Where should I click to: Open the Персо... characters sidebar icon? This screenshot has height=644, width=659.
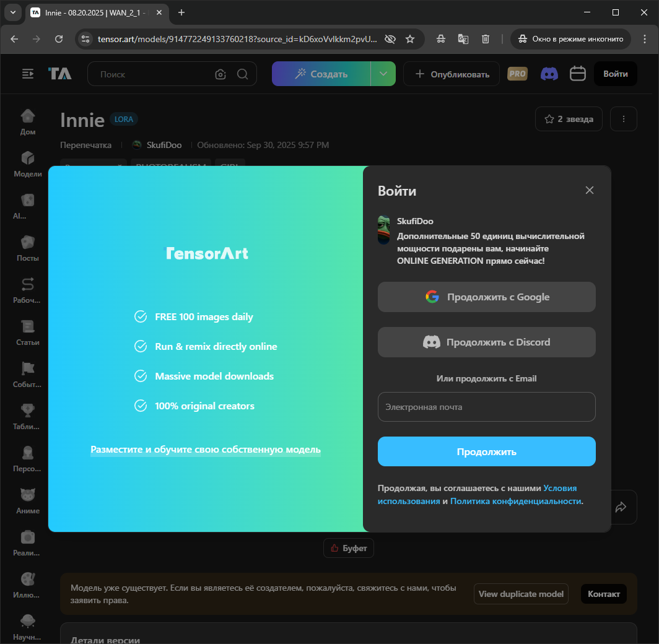[x=28, y=458]
